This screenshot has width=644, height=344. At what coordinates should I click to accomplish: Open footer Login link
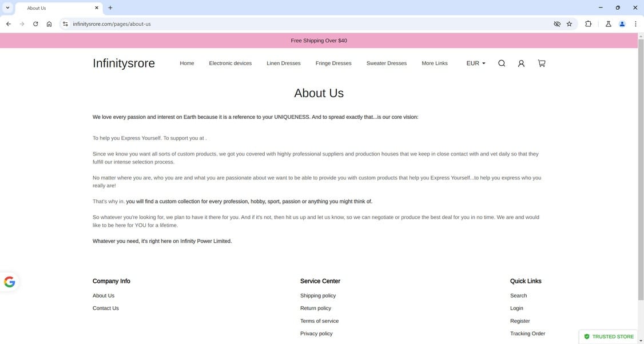[516, 309]
